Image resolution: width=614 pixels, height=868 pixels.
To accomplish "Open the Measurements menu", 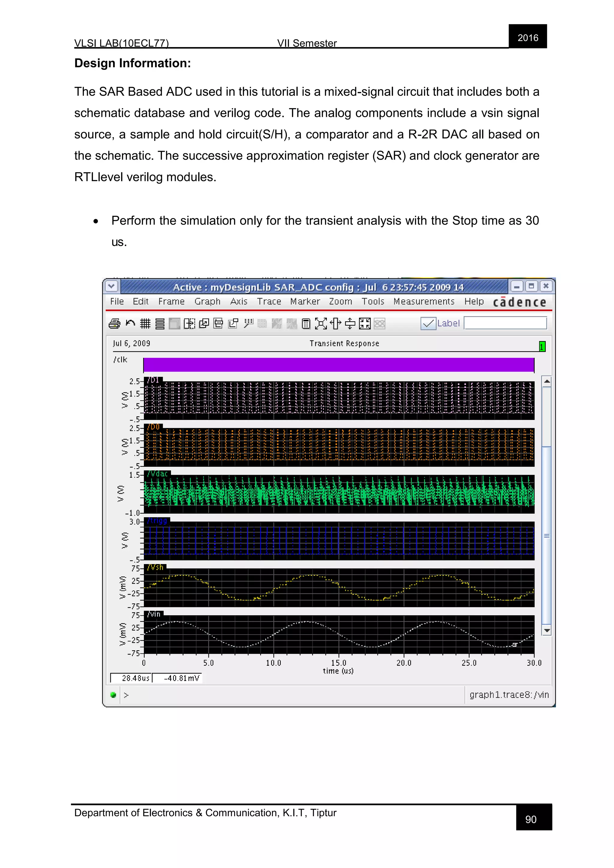I will tap(424, 301).
